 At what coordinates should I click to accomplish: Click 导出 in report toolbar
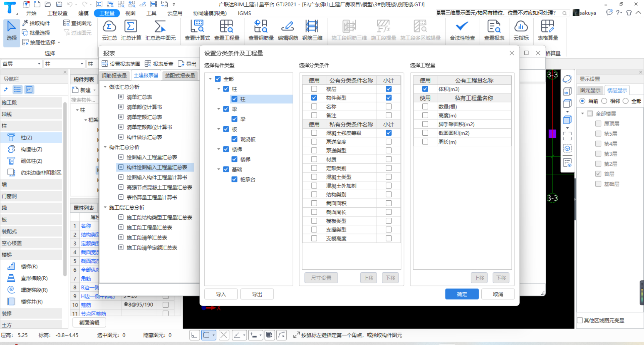[187, 64]
